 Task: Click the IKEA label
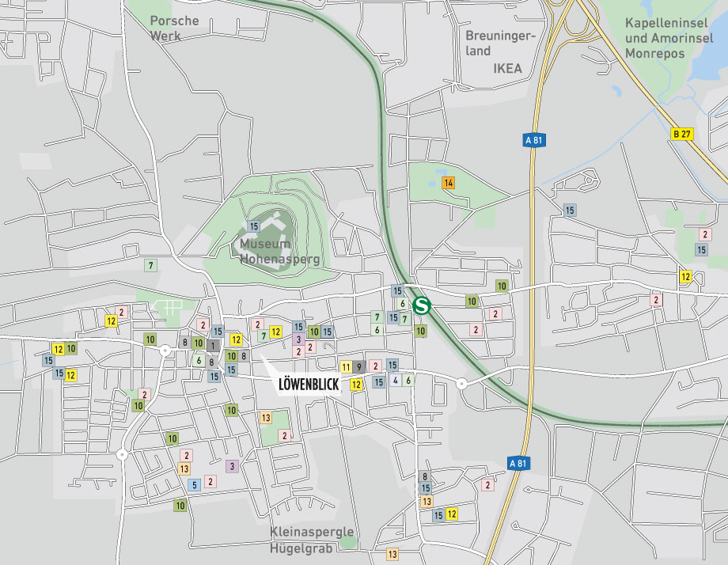[507, 69]
